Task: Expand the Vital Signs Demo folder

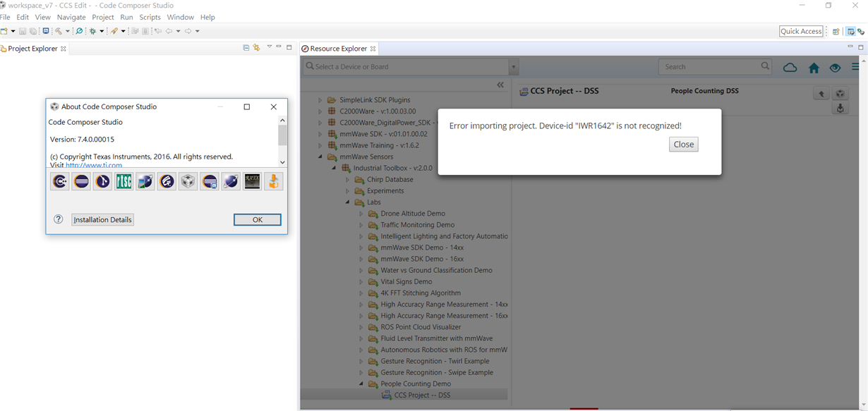Action: click(x=361, y=281)
